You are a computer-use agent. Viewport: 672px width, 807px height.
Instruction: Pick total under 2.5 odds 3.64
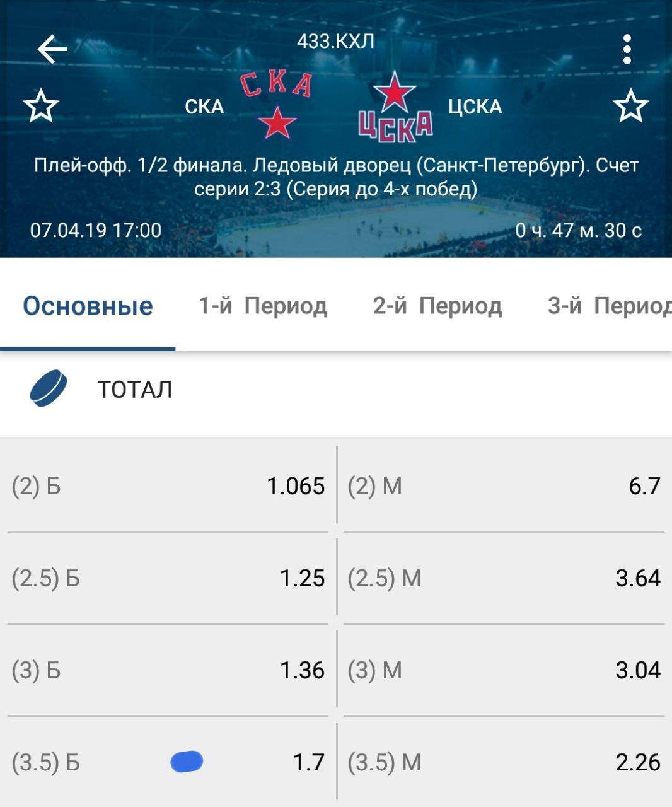pyautogui.click(x=504, y=578)
